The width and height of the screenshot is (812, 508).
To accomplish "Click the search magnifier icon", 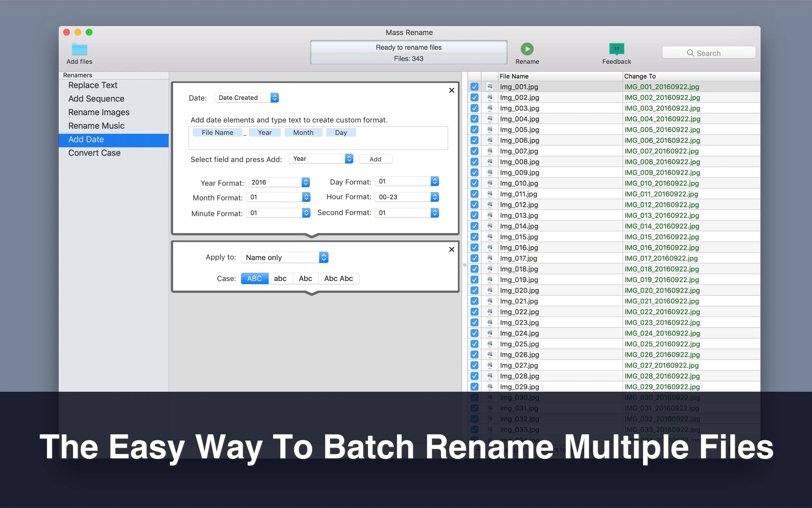I will click(x=690, y=53).
